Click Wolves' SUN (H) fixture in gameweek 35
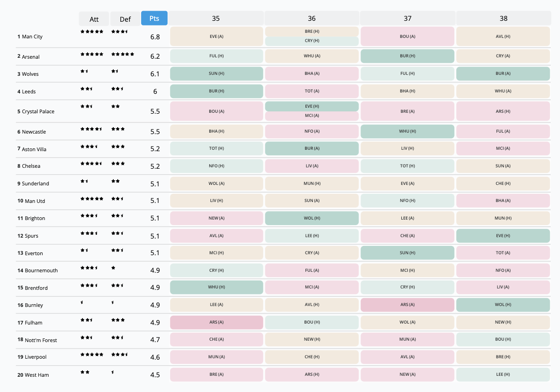 217,73
